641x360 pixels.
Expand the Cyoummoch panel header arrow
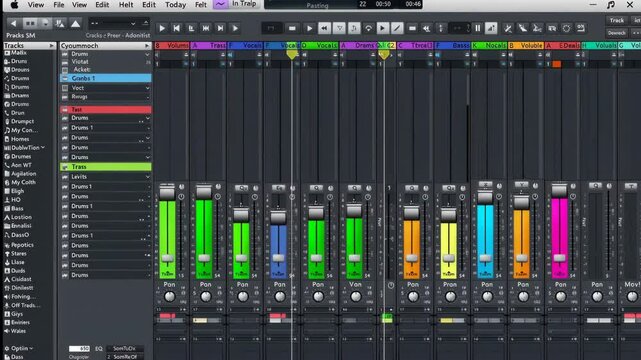pyautogui.click(x=147, y=46)
